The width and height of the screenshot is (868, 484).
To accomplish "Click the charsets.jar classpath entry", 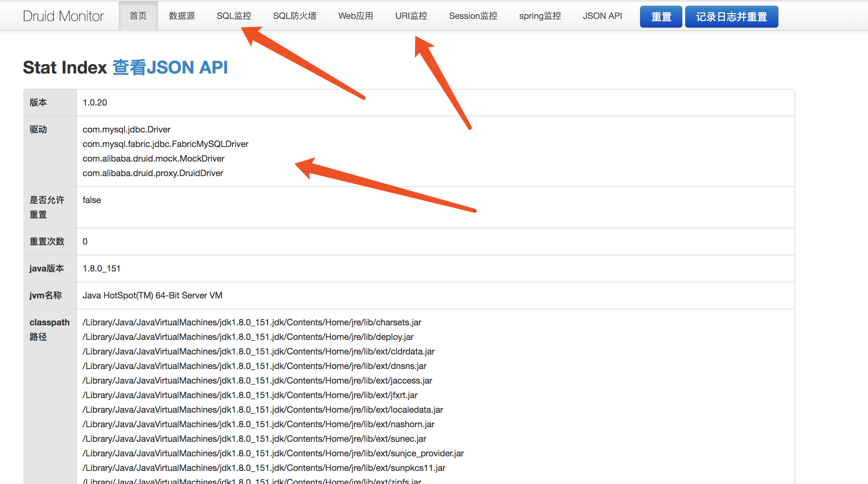I will (x=252, y=322).
